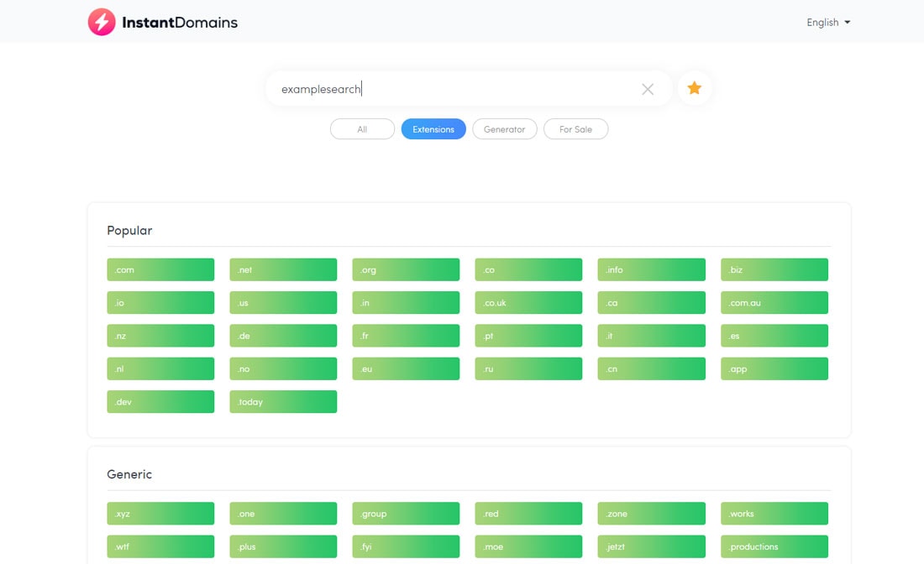Viewport: 924px width, 564px height.
Task: Click the InstantDomains lightning bolt logo
Action: click(x=102, y=23)
